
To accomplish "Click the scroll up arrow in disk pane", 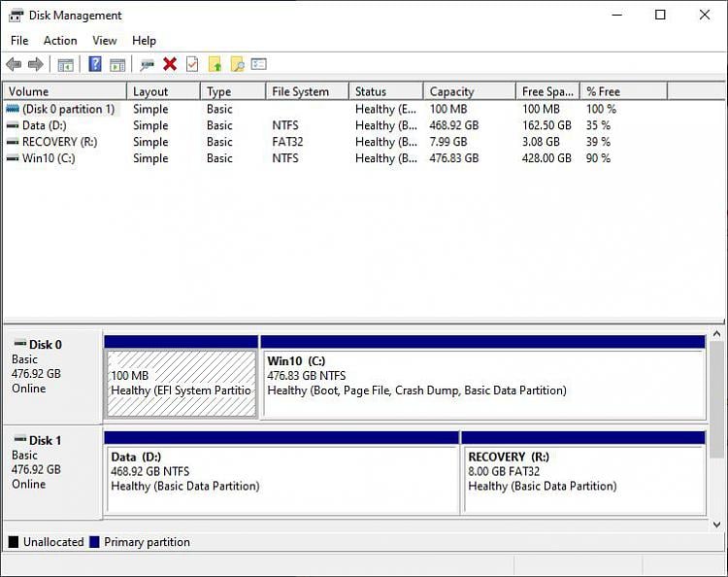I will [x=716, y=334].
